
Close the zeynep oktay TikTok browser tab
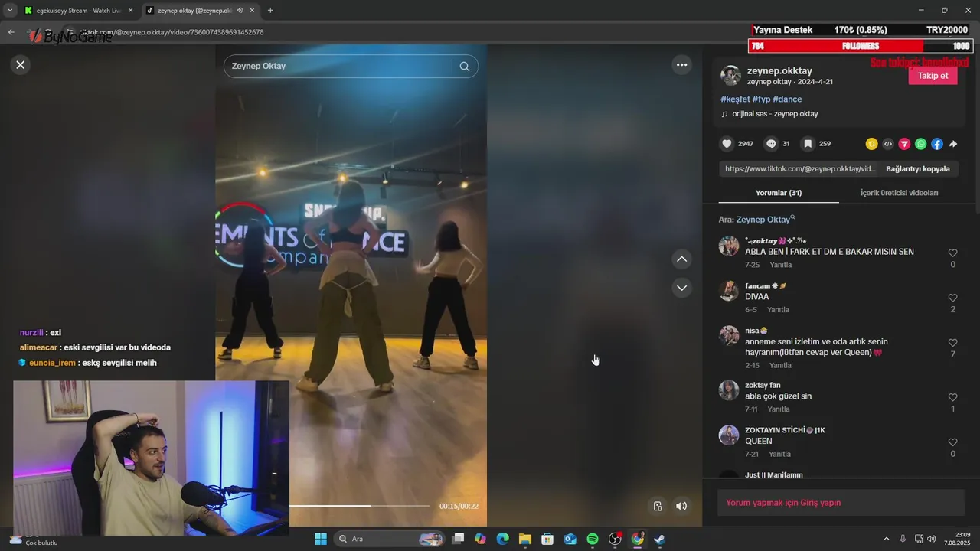pos(252,11)
